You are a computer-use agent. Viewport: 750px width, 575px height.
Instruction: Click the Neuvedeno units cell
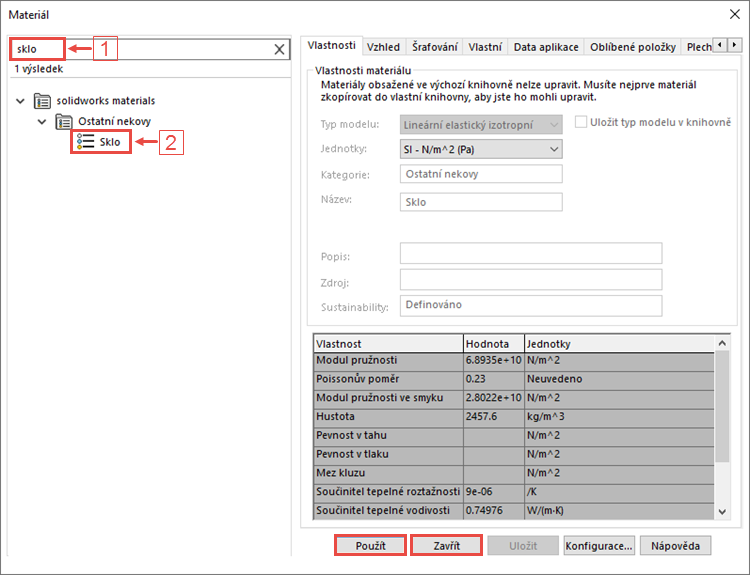pos(619,379)
